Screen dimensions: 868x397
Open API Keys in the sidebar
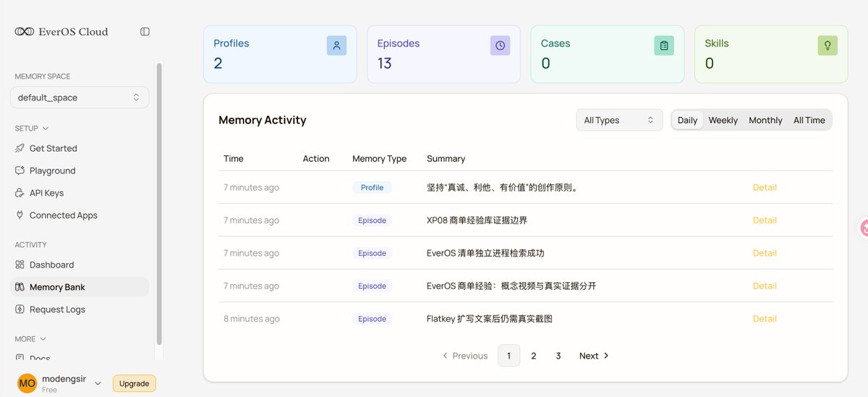pyautogui.click(x=80, y=193)
